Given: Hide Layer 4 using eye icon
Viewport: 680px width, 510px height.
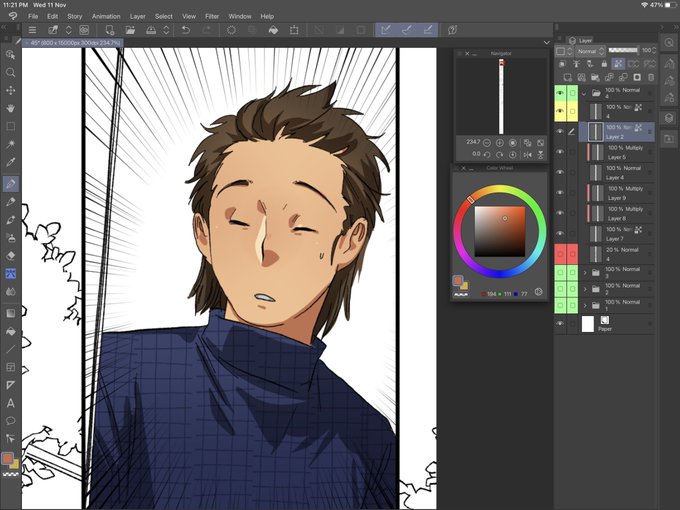Looking at the screenshot, I should pos(560,172).
